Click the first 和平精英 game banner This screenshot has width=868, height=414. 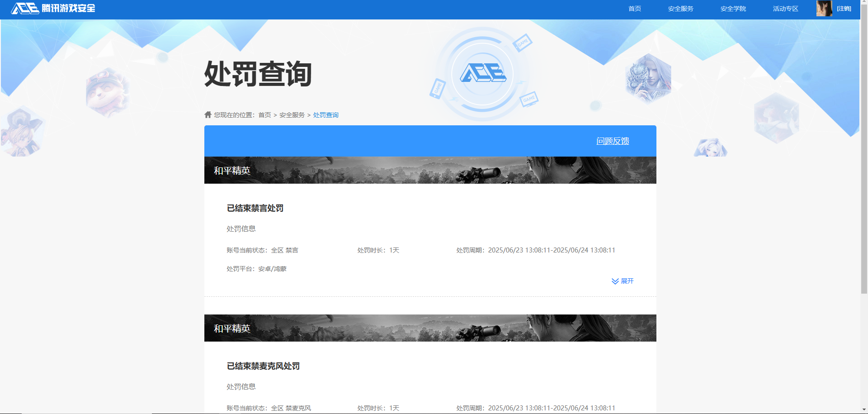(x=429, y=170)
